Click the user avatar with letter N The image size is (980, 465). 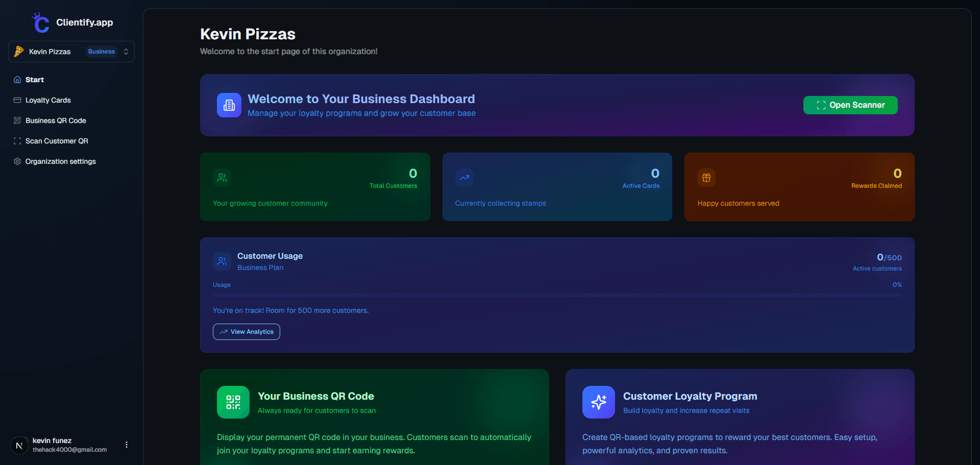coord(19,446)
